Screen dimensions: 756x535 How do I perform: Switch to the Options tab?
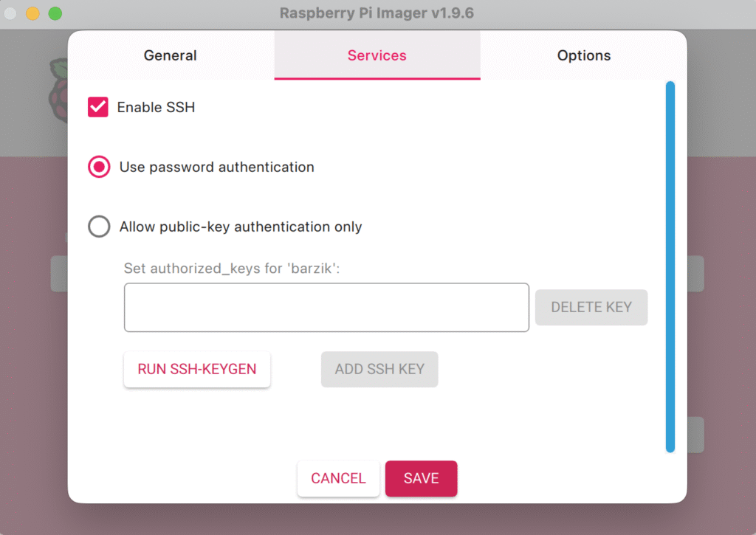pyautogui.click(x=583, y=55)
